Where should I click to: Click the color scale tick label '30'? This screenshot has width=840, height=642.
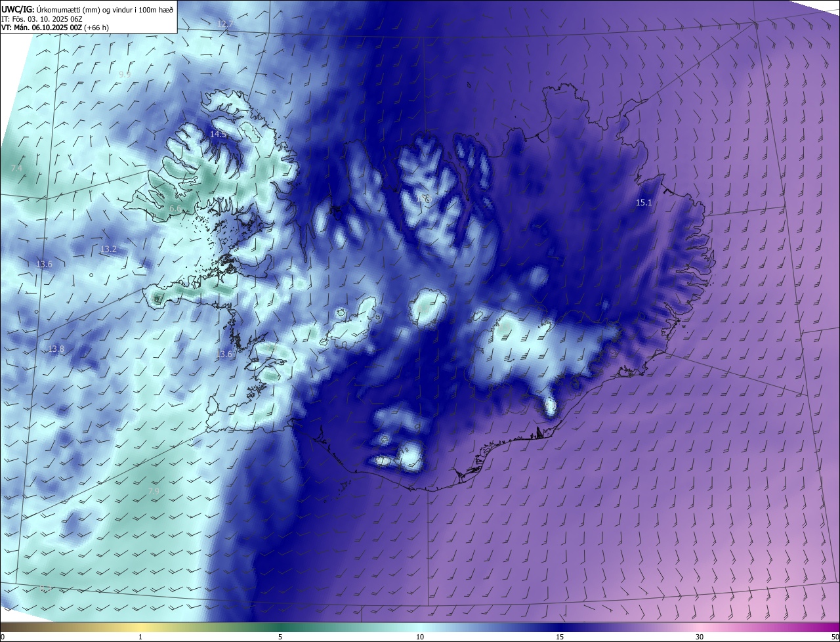[700, 637]
